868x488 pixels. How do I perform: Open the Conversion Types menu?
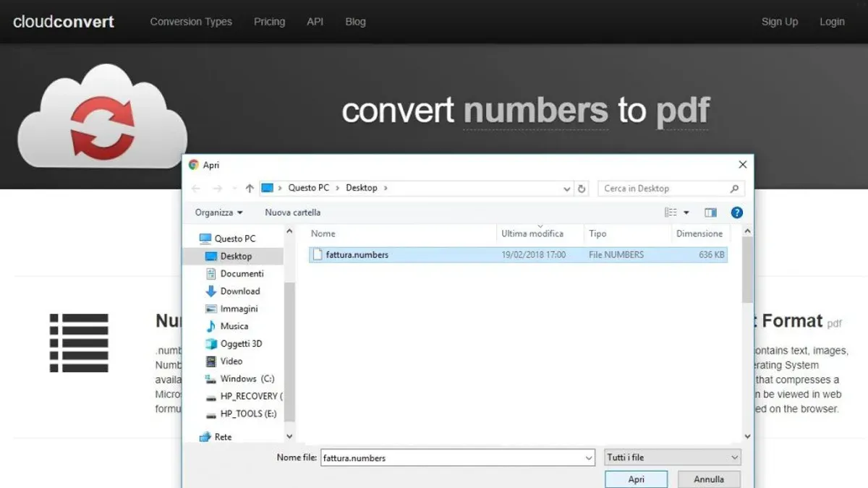191,22
